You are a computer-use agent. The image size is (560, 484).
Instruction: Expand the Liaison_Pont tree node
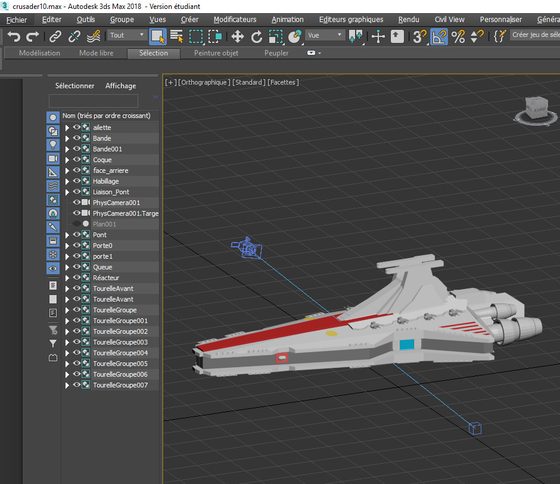[x=67, y=192]
